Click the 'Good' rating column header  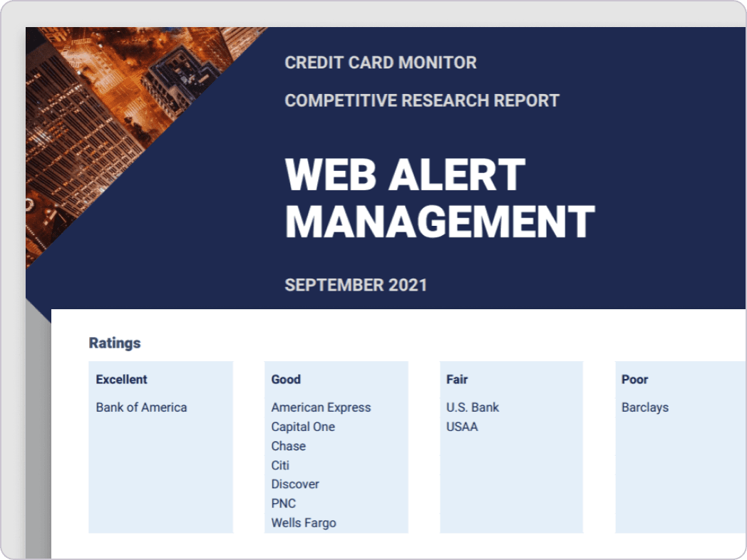point(286,380)
